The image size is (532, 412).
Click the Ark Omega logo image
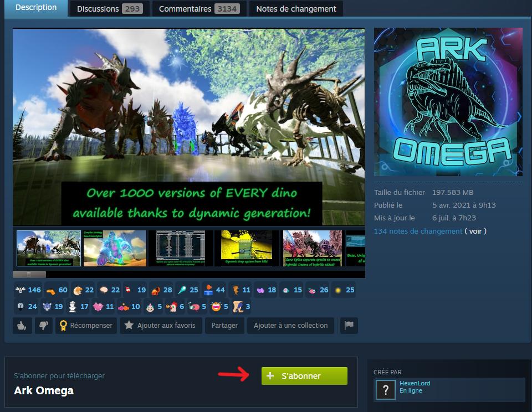point(448,102)
